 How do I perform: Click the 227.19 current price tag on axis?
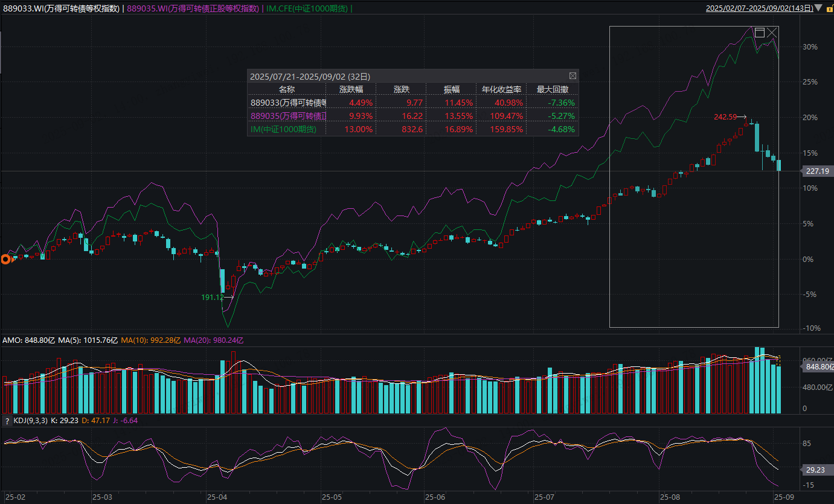pyautogui.click(x=816, y=171)
